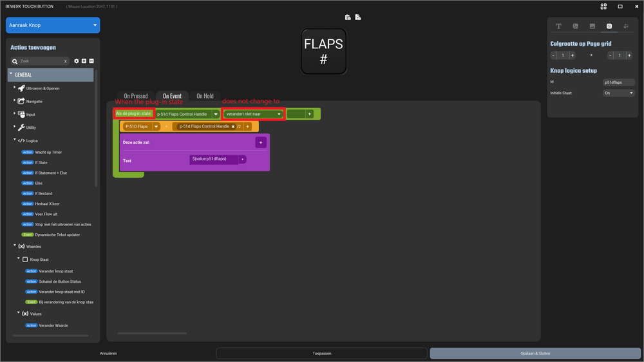
Task: Collapse the Logica tree node
Action: [x=14, y=140]
